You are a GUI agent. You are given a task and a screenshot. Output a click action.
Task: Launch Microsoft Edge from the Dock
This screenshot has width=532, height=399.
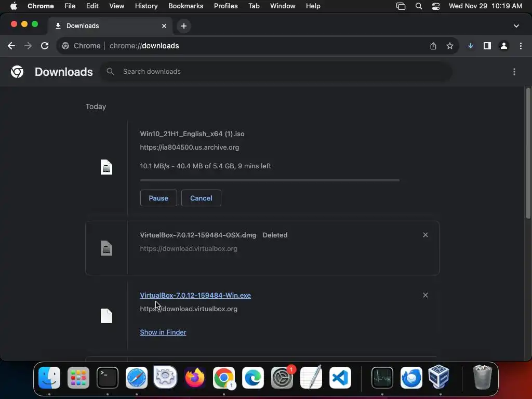(253, 378)
